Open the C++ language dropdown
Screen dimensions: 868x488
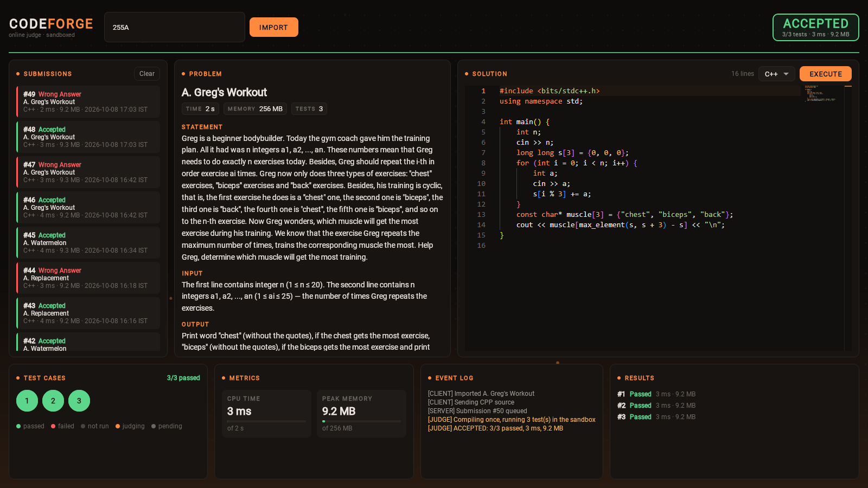[x=777, y=74]
